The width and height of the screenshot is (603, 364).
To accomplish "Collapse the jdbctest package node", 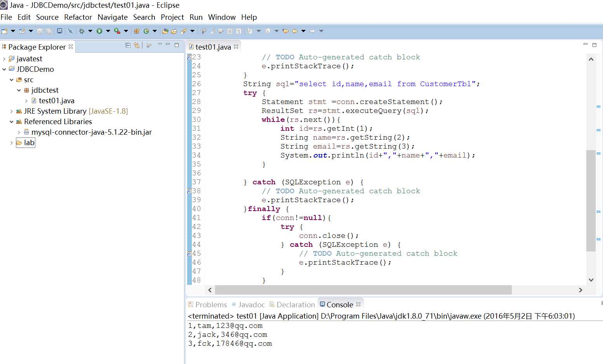I will point(19,90).
